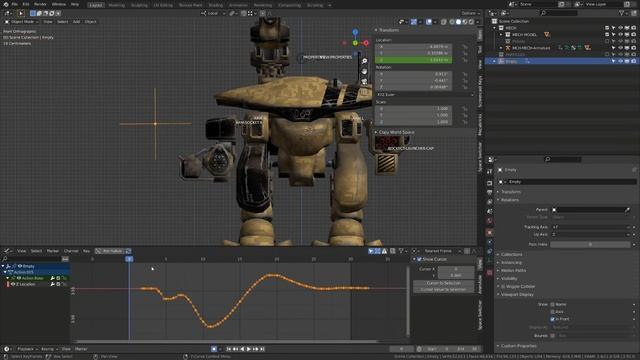Click the Rotation X value field
The width and height of the screenshot is (640, 360).
413,74
